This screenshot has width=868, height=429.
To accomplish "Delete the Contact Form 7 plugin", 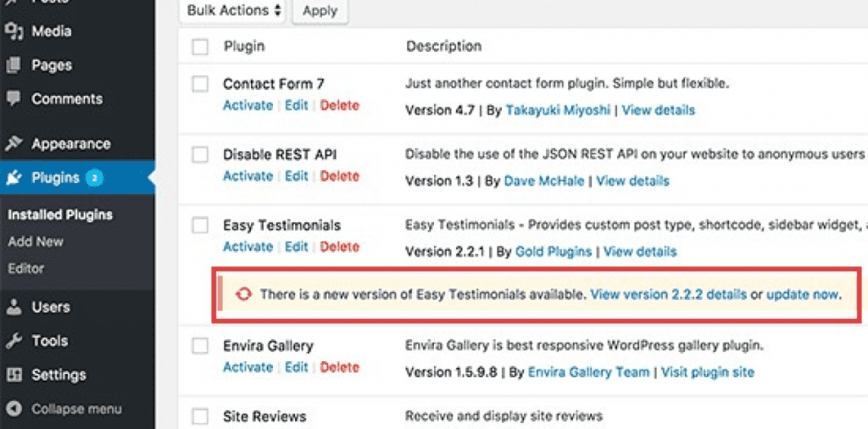I will click(x=340, y=105).
